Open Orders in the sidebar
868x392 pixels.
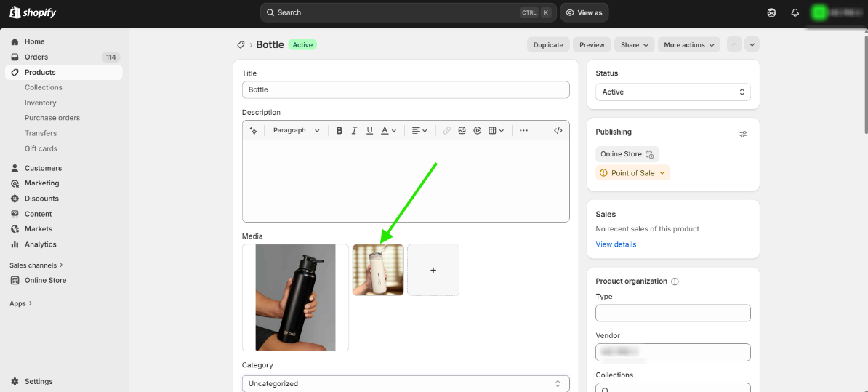pyautogui.click(x=36, y=57)
